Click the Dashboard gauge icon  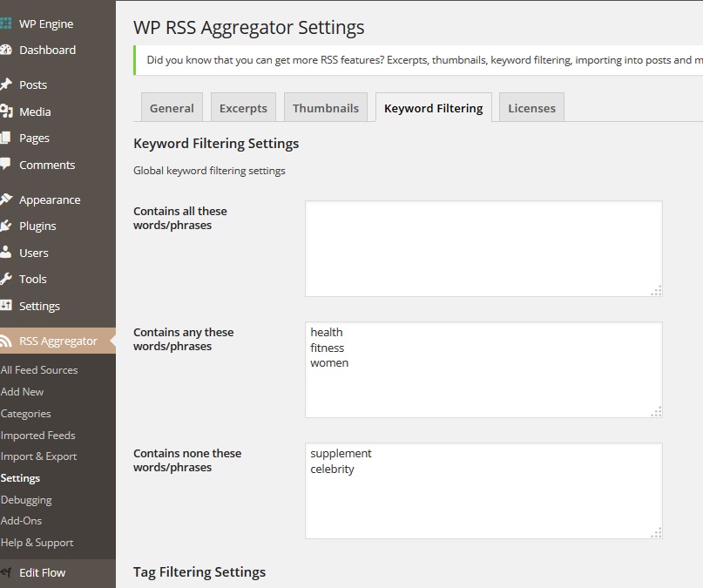point(5,50)
